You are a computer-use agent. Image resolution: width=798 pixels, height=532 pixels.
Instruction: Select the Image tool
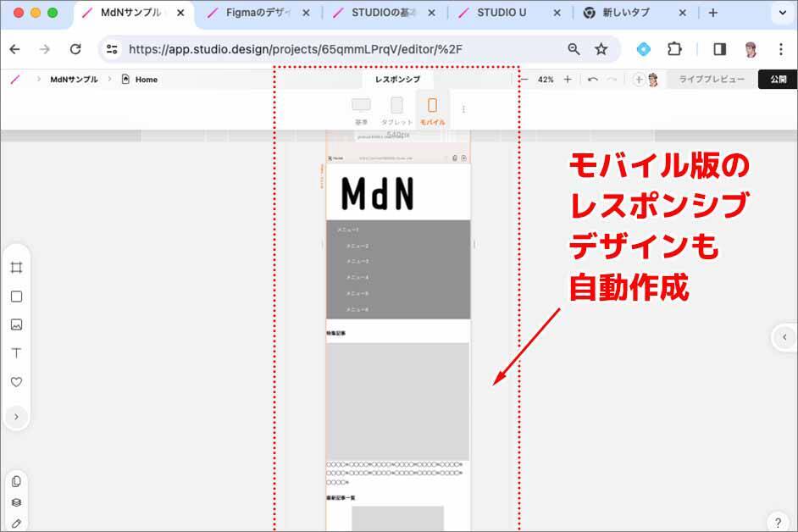click(16, 324)
